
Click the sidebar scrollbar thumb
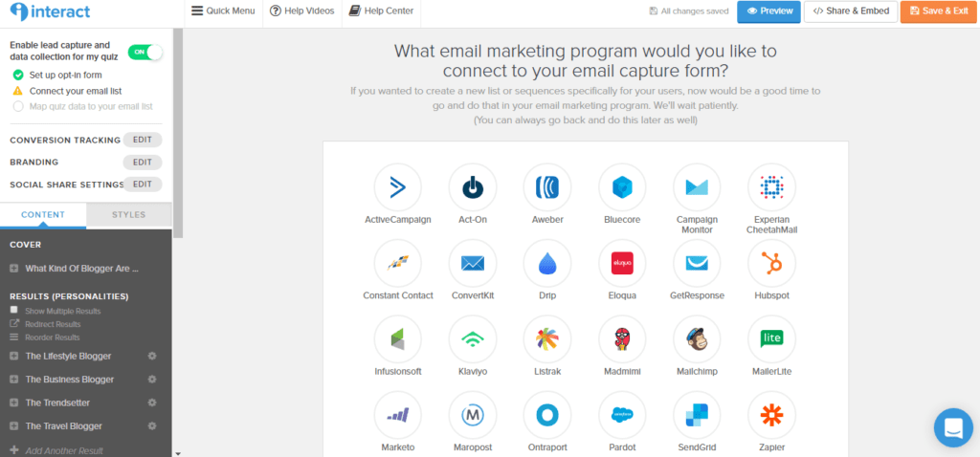coord(178,133)
